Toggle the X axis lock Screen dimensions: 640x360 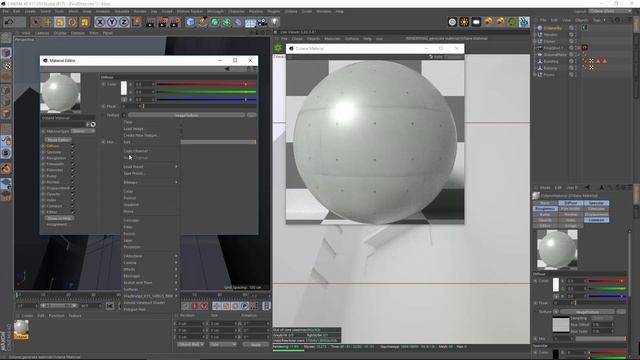point(100,22)
